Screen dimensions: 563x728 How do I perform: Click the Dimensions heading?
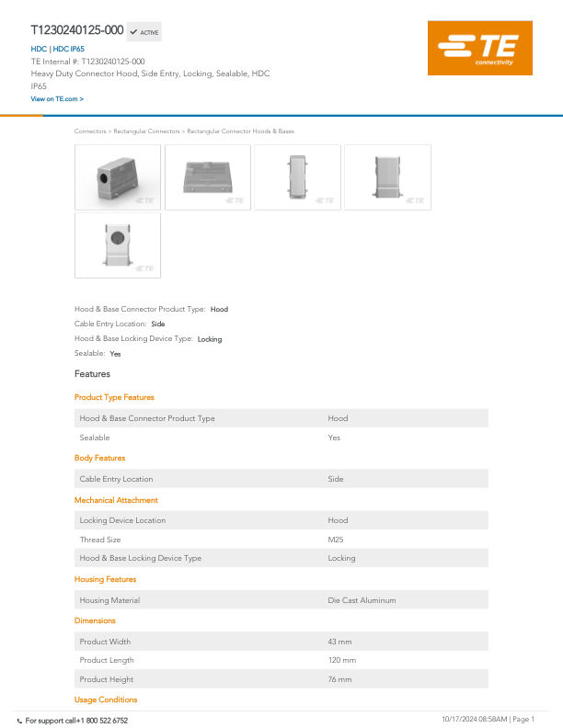pyautogui.click(x=95, y=620)
